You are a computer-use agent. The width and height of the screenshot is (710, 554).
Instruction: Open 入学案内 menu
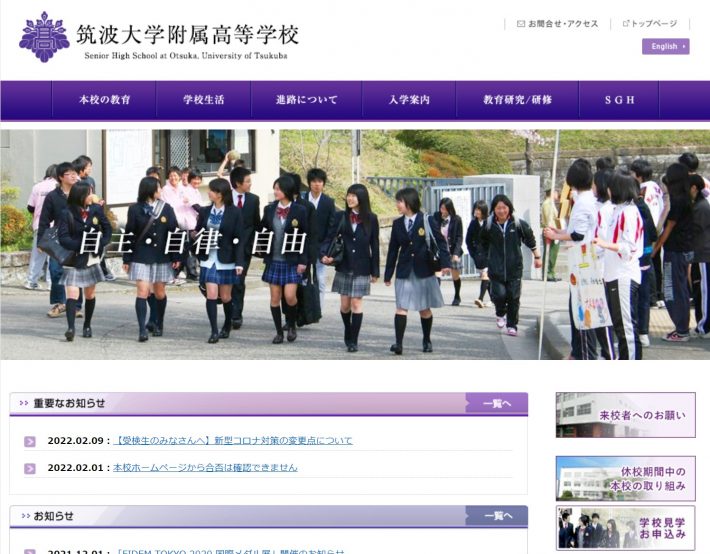click(x=409, y=100)
